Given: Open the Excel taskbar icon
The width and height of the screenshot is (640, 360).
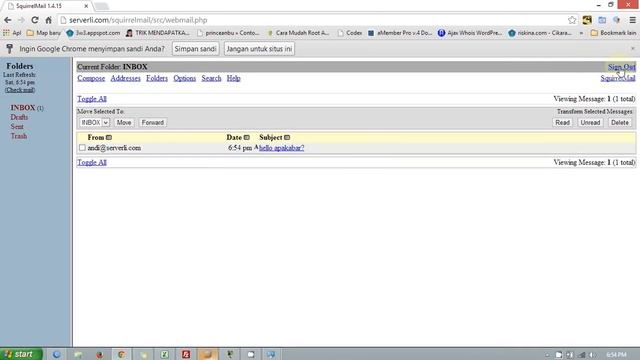Looking at the screenshot, I should (x=164, y=354).
